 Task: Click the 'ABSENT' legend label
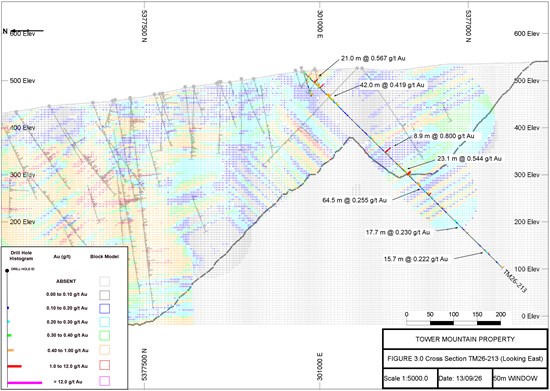click(x=66, y=281)
